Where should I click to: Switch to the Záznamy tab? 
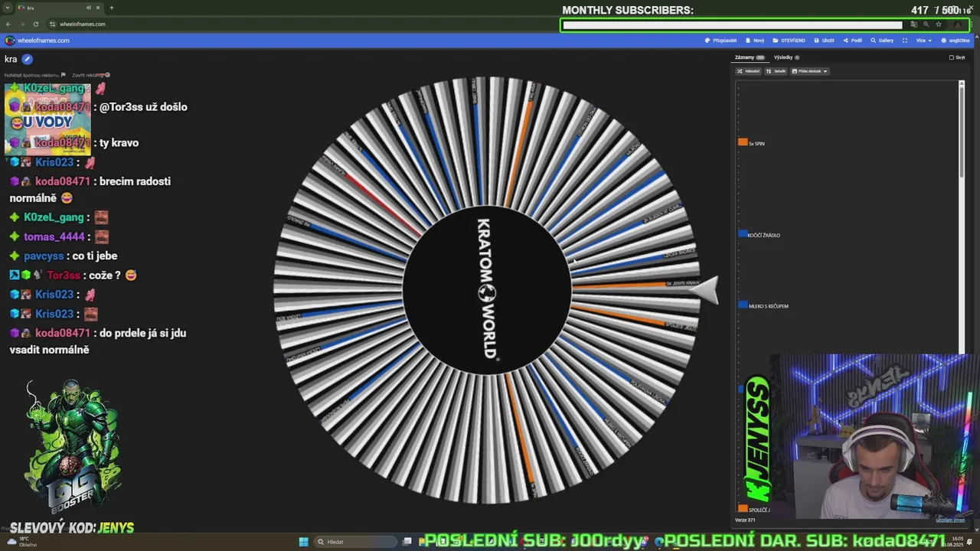coord(749,57)
